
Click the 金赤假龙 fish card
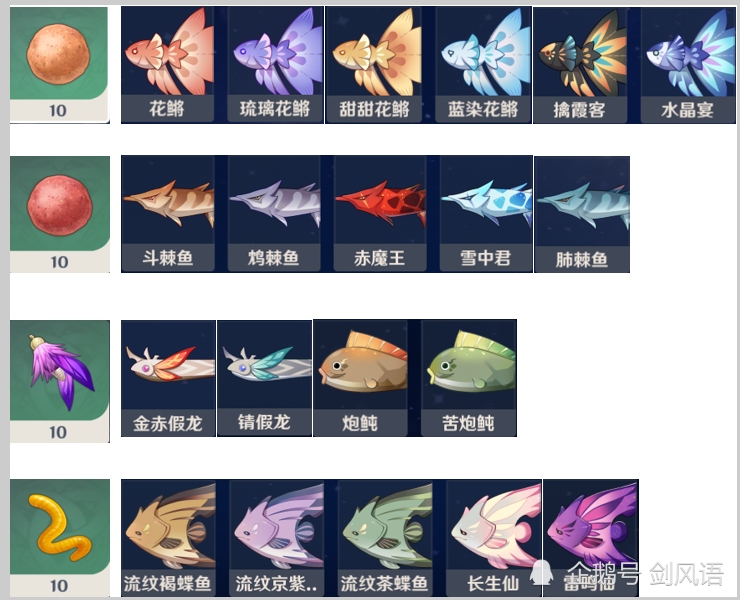tap(168, 378)
